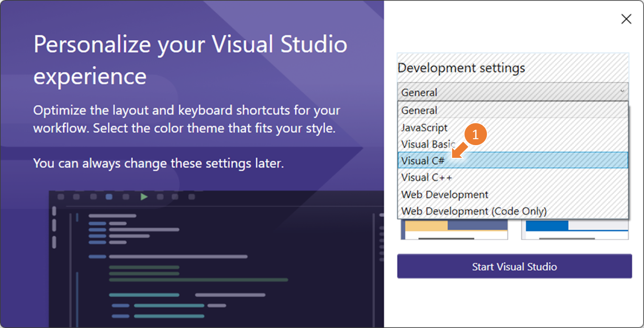Pick Visual C# in the dropdown
644x328 pixels.
(x=513, y=160)
